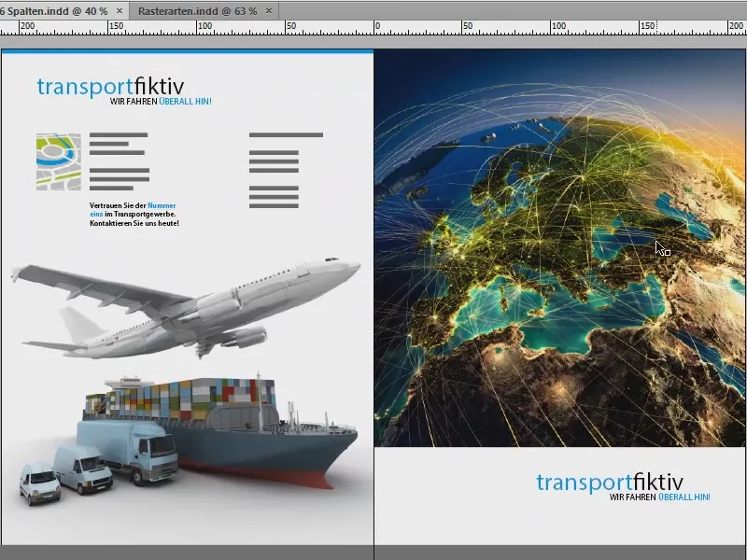This screenshot has height=560, width=747.
Task: Select the right column placeholder text lines
Action: [x=286, y=171]
